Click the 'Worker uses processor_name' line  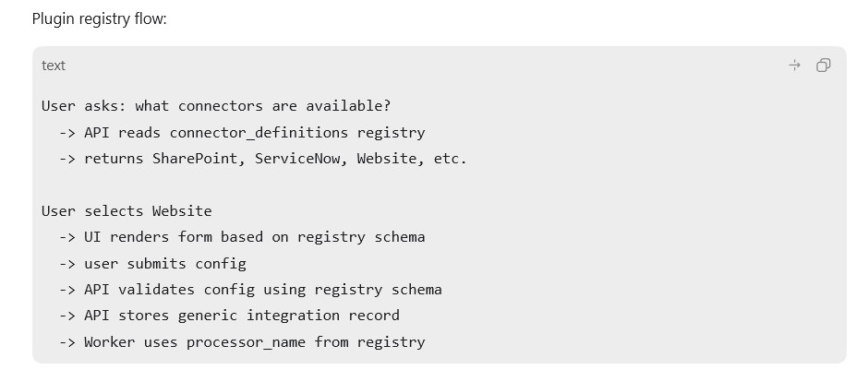coord(242,342)
